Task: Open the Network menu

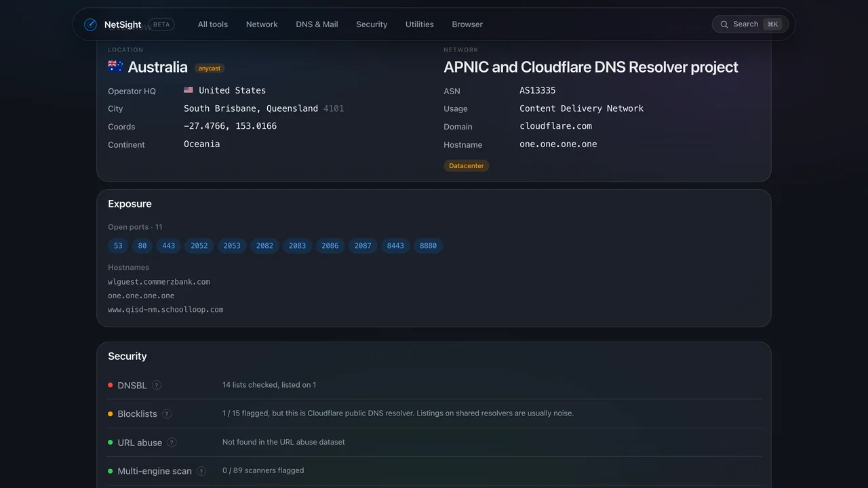Action: click(x=262, y=24)
